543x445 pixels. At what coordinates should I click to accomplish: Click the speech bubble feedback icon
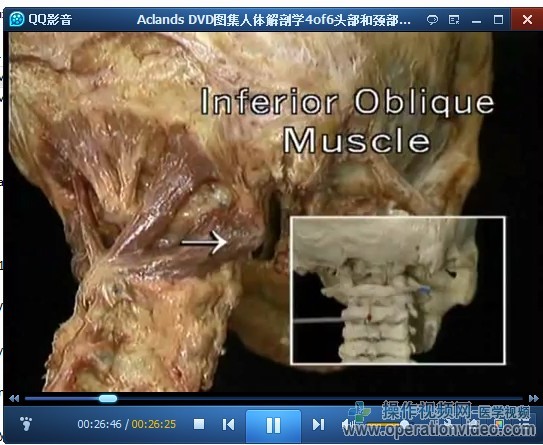pyautogui.click(x=432, y=20)
